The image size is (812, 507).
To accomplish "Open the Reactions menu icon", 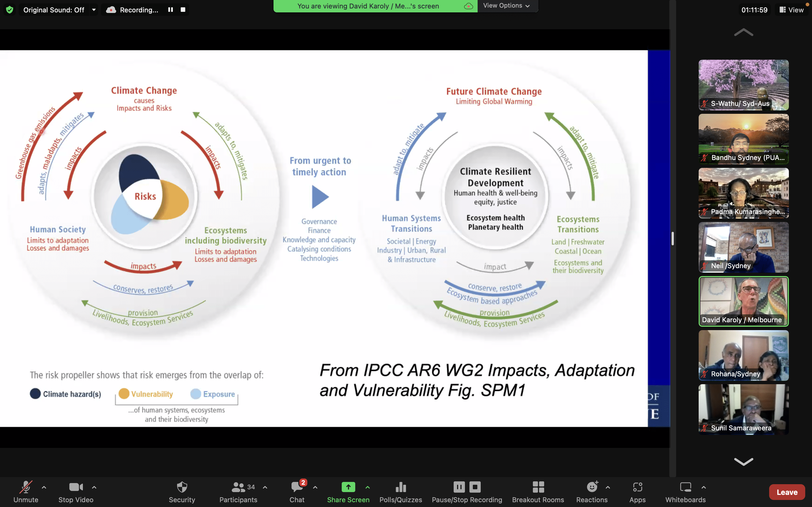I will pyautogui.click(x=592, y=487).
